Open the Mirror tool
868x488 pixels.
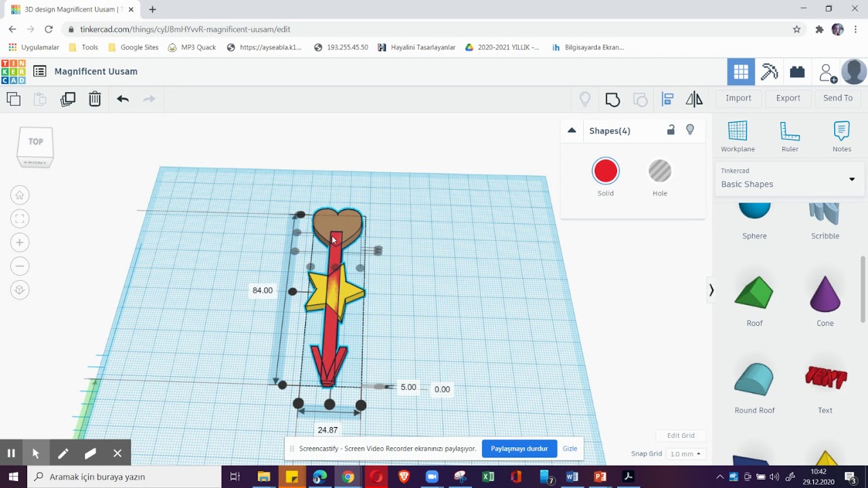coord(694,100)
